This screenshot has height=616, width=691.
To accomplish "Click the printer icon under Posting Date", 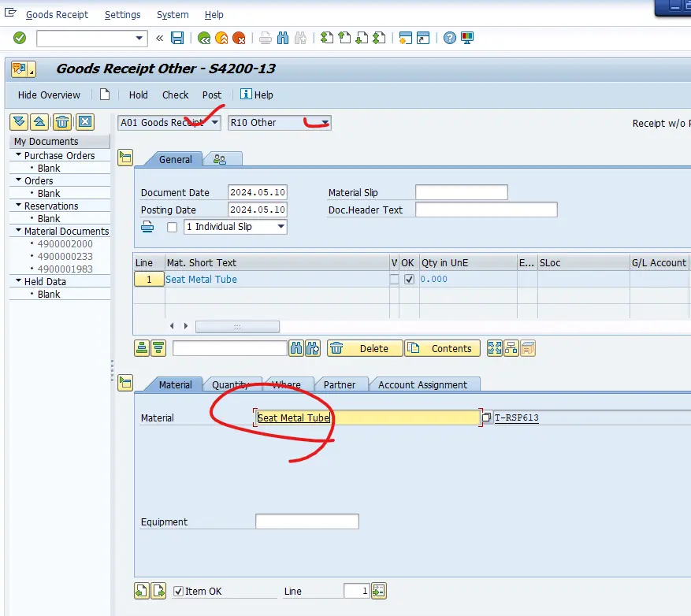I will [147, 227].
